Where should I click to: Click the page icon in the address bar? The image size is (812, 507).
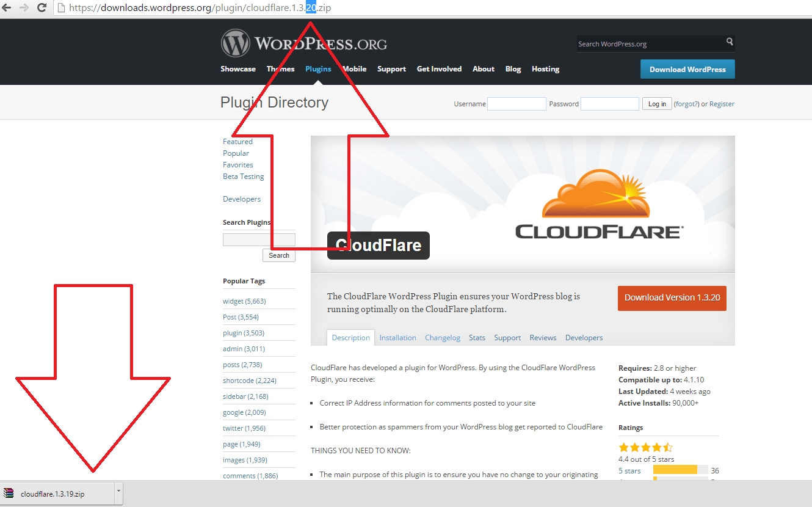pos(61,8)
